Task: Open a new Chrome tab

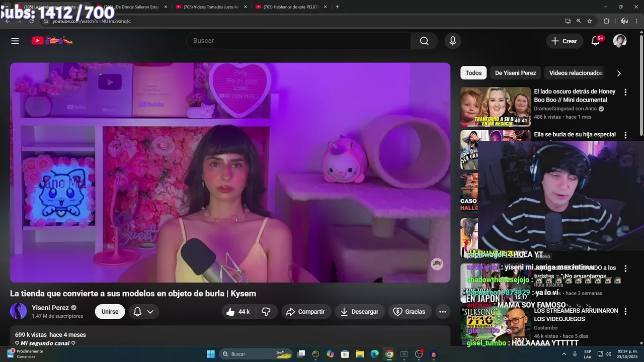Action: pyautogui.click(x=337, y=7)
